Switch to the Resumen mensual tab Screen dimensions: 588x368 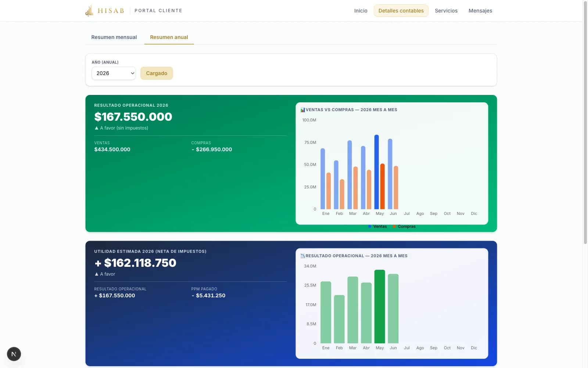pyautogui.click(x=114, y=37)
